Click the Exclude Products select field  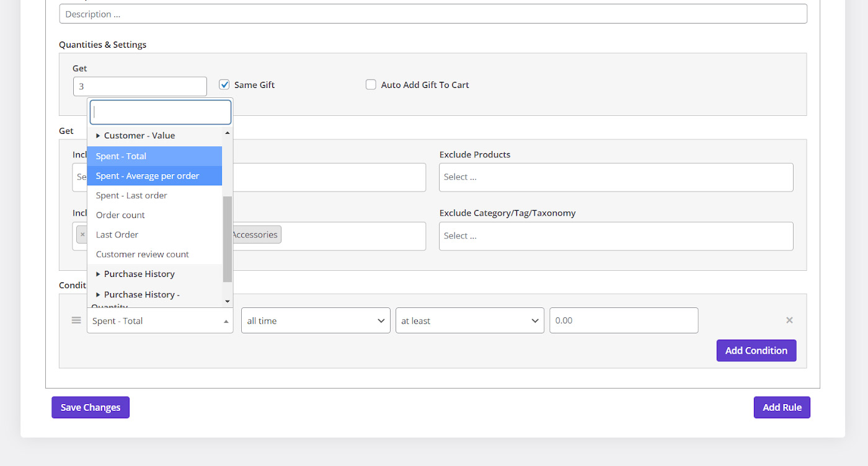pyautogui.click(x=616, y=177)
